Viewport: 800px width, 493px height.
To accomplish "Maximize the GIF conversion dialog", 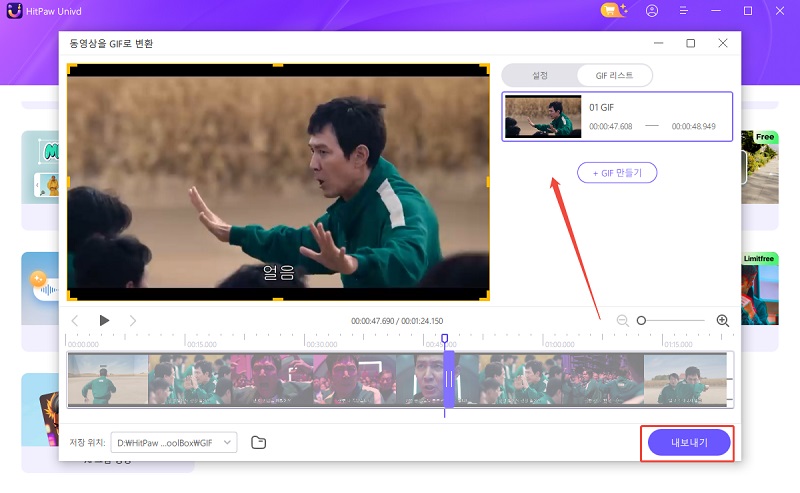I will (690, 43).
